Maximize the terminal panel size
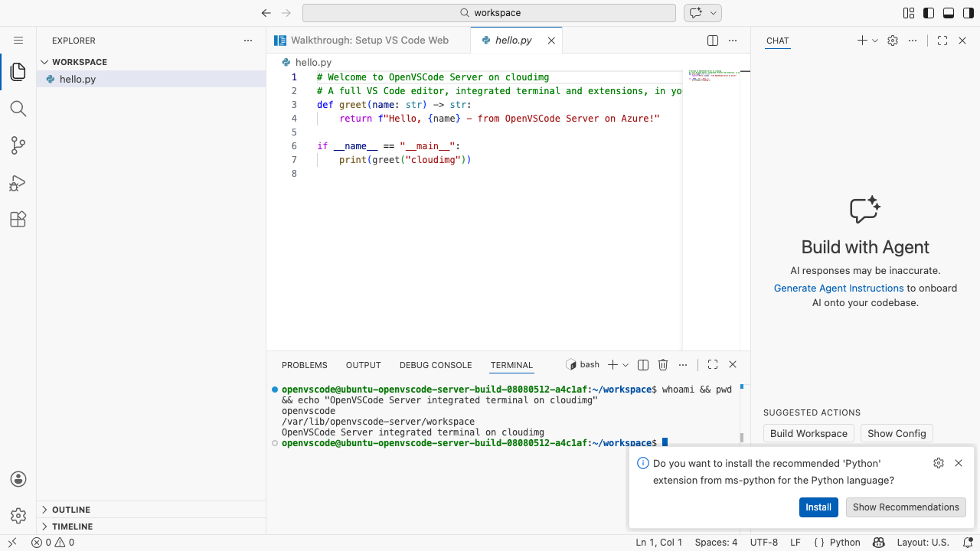The image size is (980, 551). [713, 365]
